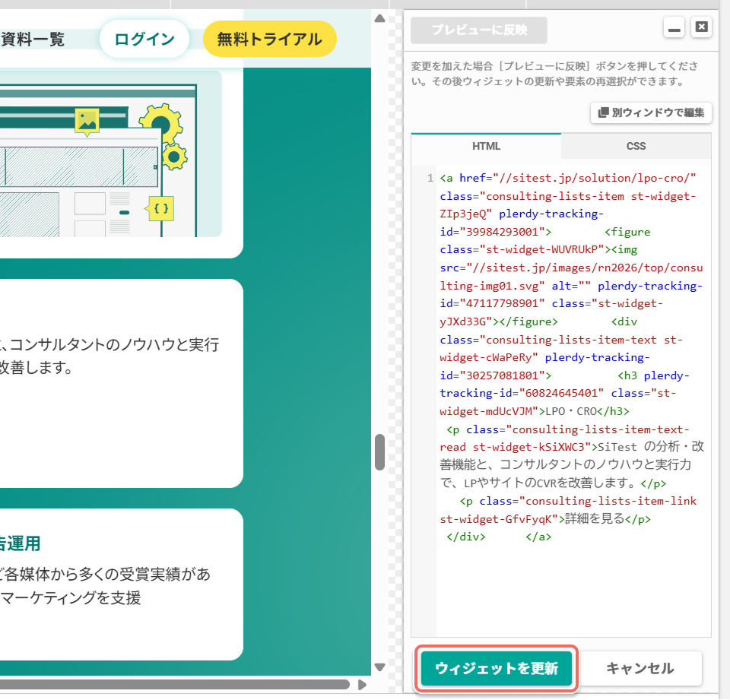
Task: Click the horizontal scrollbar at preview bottom
Action: pyautogui.click(x=175, y=685)
